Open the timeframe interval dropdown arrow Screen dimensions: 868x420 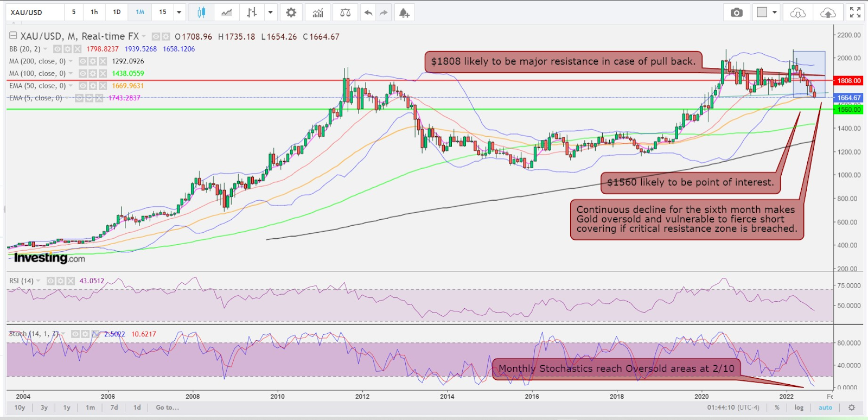coord(179,12)
